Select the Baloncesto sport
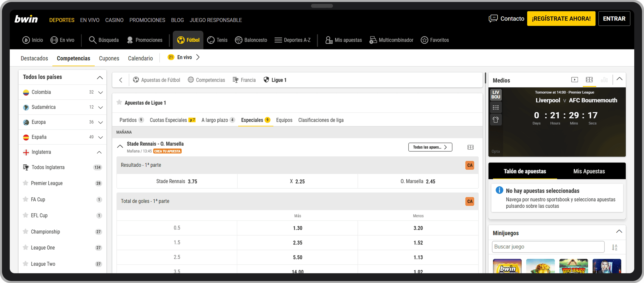This screenshot has width=644, height=283. pyautogui.click(x=251, y=40)
